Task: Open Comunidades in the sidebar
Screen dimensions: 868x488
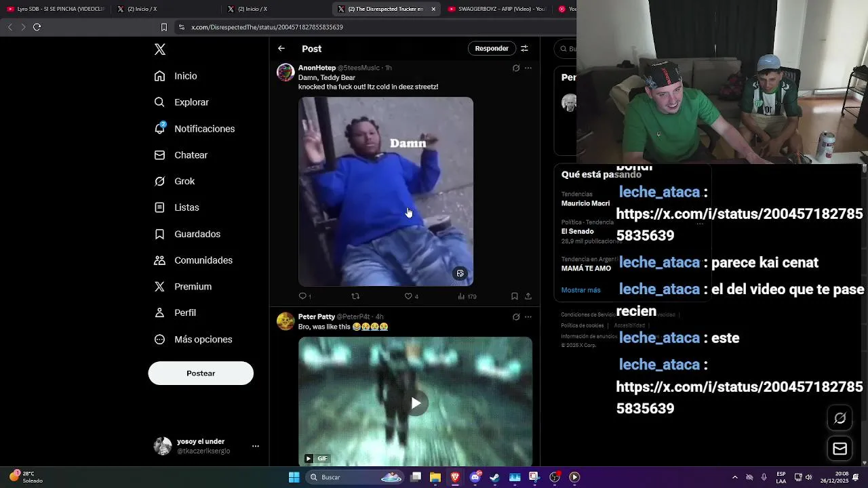Action: pyautogui.click(x=194, y=261)
